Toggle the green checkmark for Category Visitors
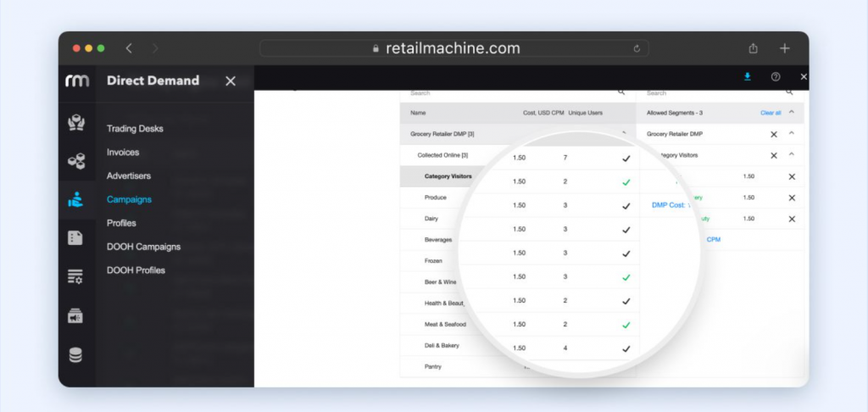Viewport: 868px width, 412px height. (626, 181)
